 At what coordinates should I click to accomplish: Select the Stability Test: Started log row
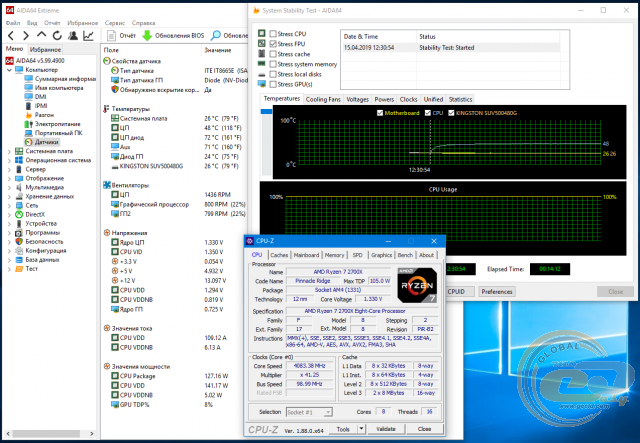pos(451,48)
